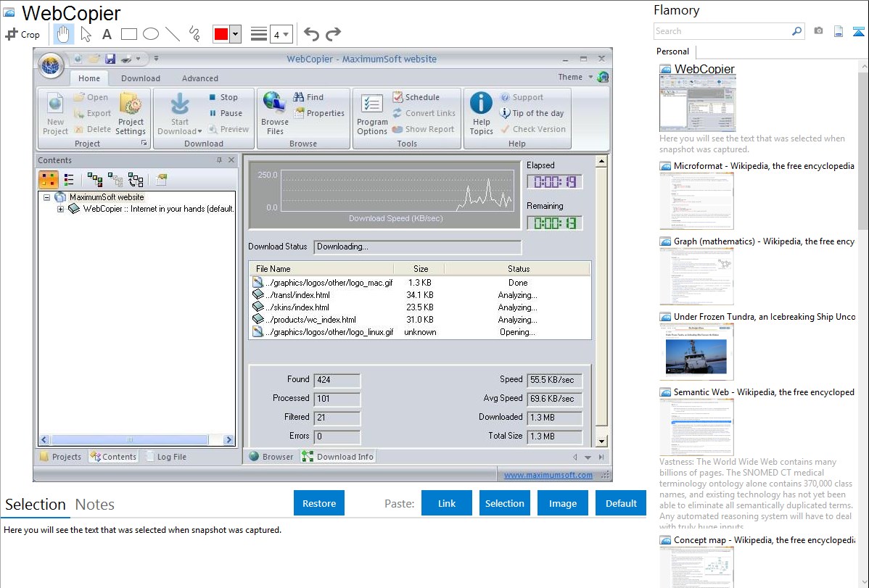Choose the text annotation tool

[107, 34]
